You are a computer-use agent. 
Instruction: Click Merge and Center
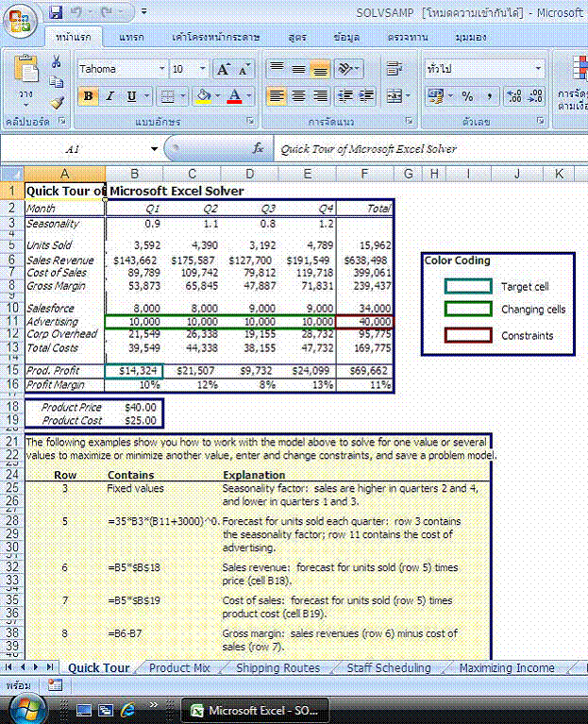[395, 96]
